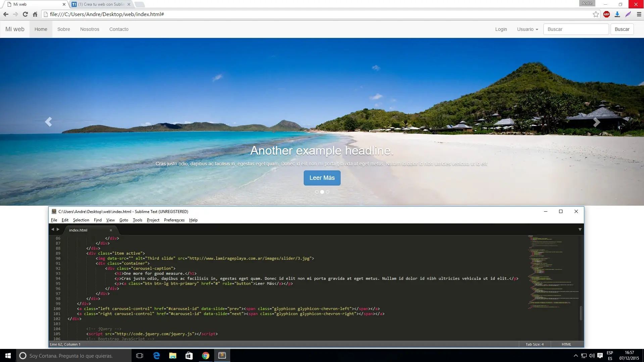Screen dimensions: 644x362
Task: Open HTML syntax selector in status bar
Action: [566, 344]
